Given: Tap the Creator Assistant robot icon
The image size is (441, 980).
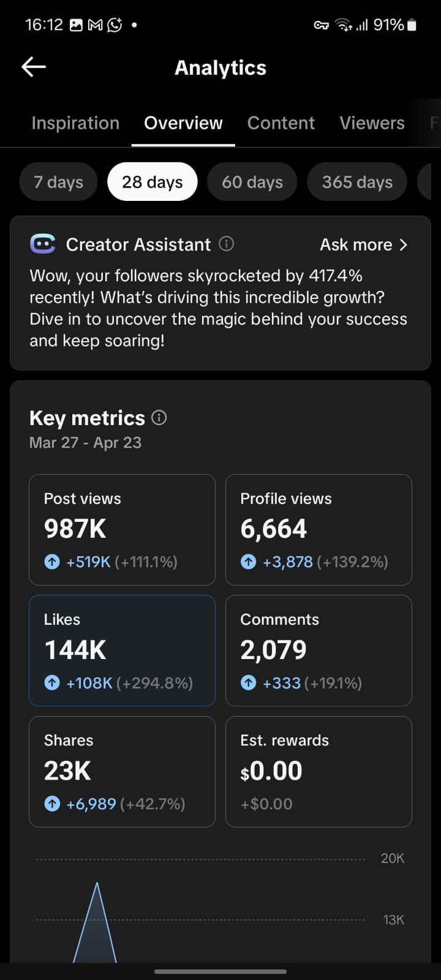Looking at the screenshot, I should point(42,244).
